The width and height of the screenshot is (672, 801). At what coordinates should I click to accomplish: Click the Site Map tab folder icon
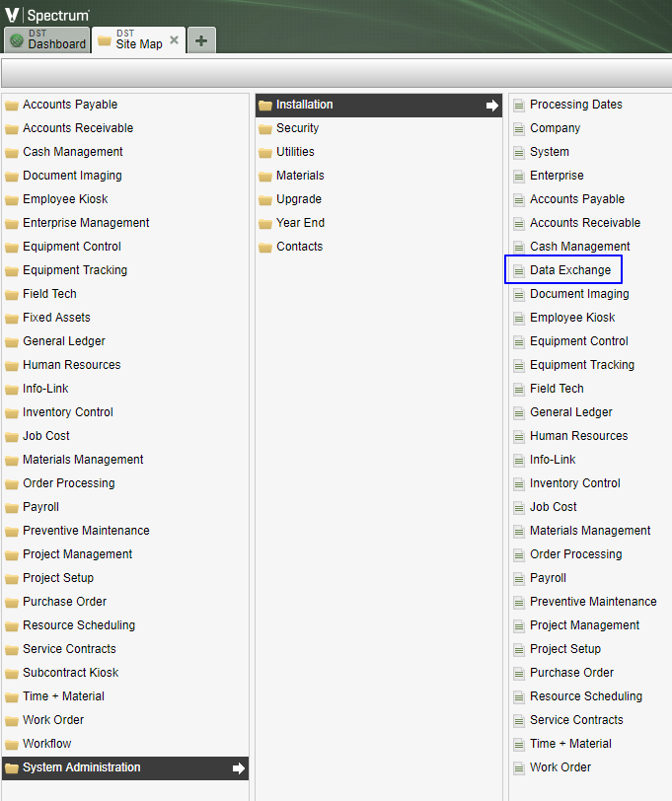click(105, 40)
